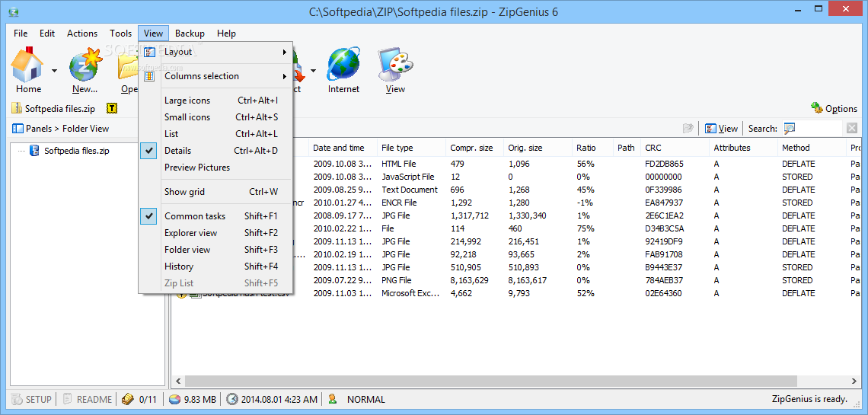Click the New archive toolbar icon
The height and width of the screenshot is (415, 868).
tap(85, 64)
